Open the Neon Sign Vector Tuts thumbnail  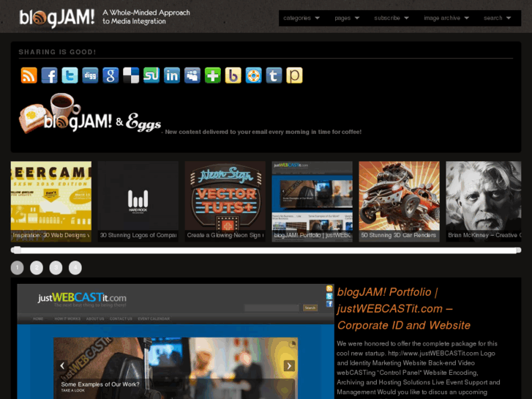click(225, 201)
